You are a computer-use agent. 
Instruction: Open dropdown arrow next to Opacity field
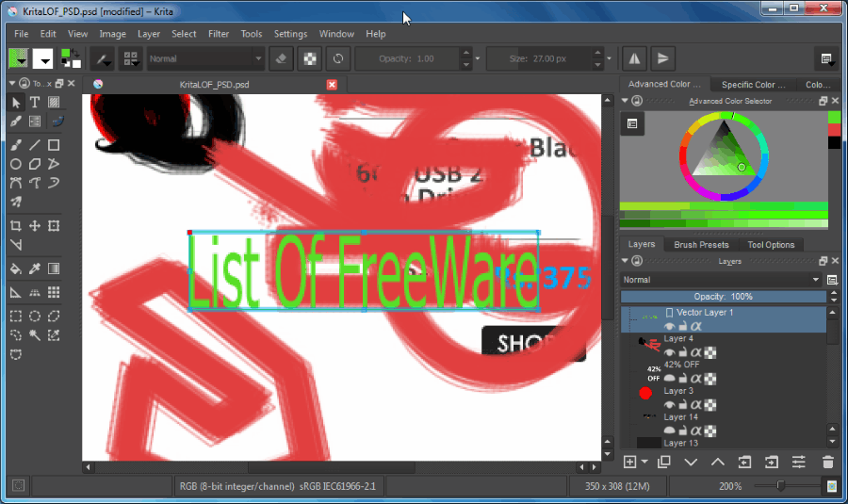point(478,58)
